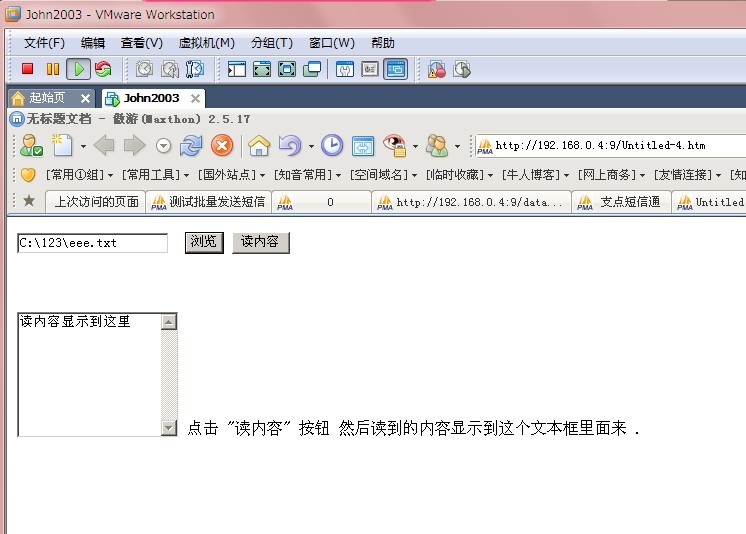
Task: Click the 读内容 button
Action: [x=261, y=243]
